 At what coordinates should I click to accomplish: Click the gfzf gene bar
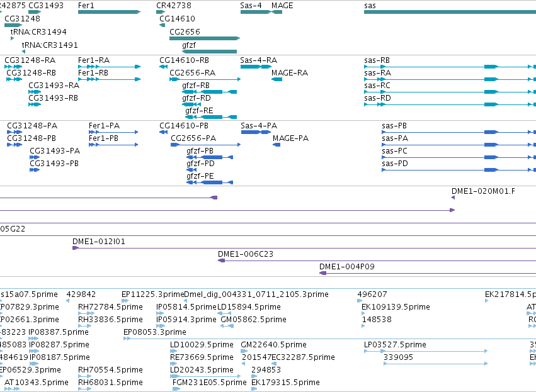tap(209, 52)
